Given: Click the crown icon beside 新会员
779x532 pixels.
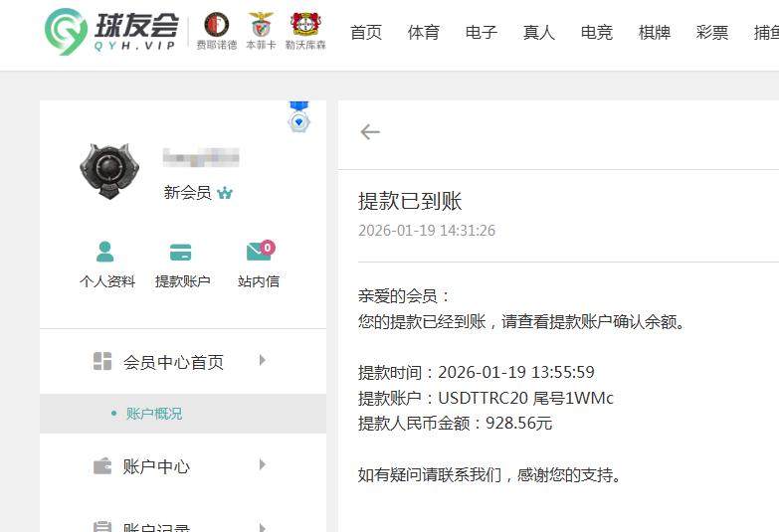Looking at the screenshot, I should pos(225,193).
